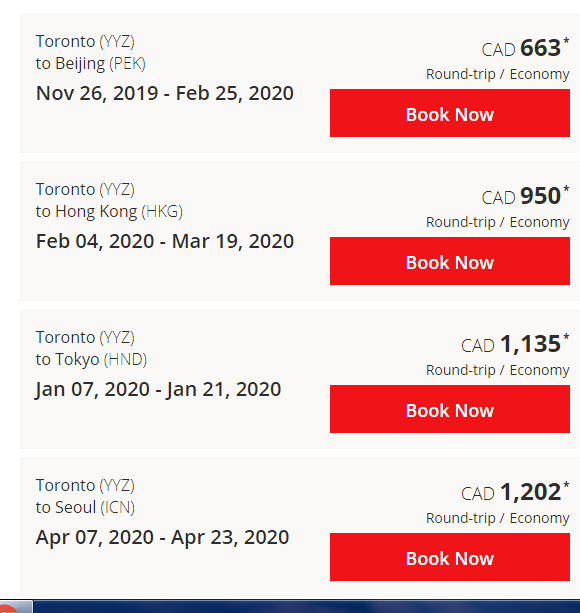
Task: Select the Toronto to Seoul (ICN) route text
Action: pos(85,496)
